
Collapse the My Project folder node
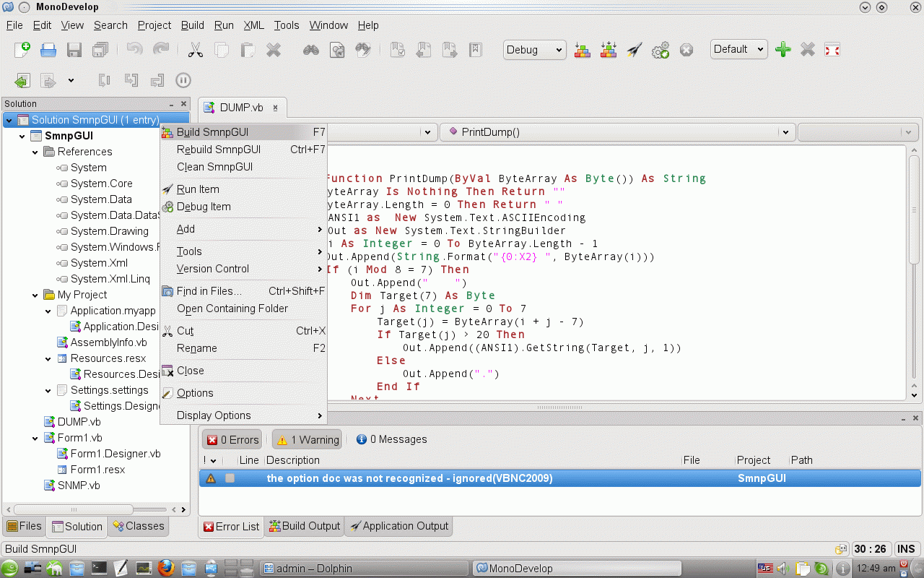click(x=35, y=295)
